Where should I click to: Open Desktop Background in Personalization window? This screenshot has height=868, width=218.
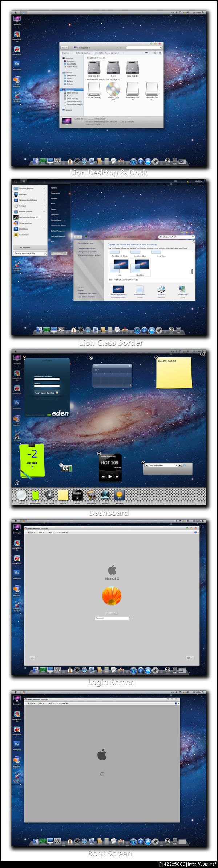click(x=118, y=292)
